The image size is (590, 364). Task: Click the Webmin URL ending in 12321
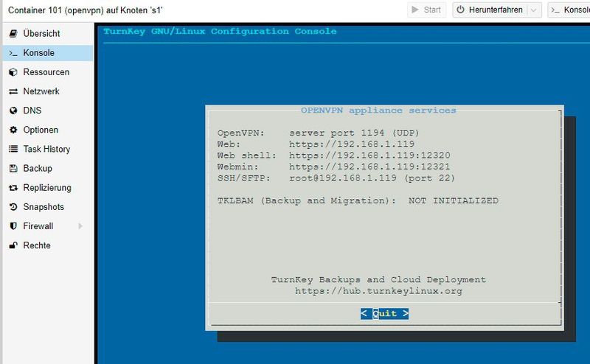369,167
